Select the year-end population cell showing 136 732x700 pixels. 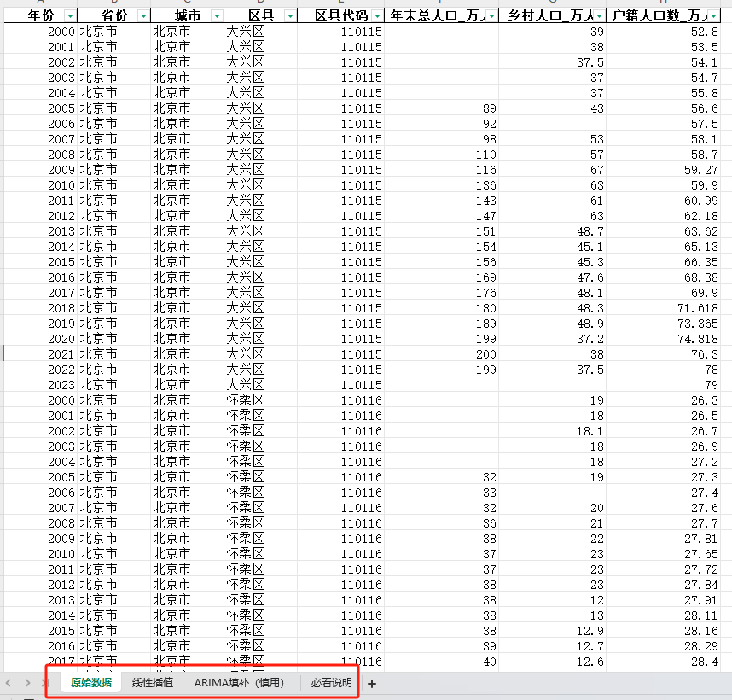(442, 185)
